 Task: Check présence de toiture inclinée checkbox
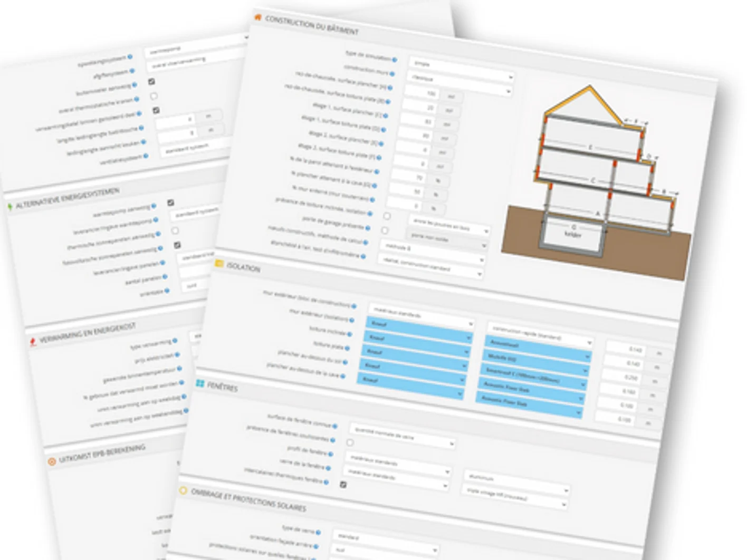(x=387, y=216)
